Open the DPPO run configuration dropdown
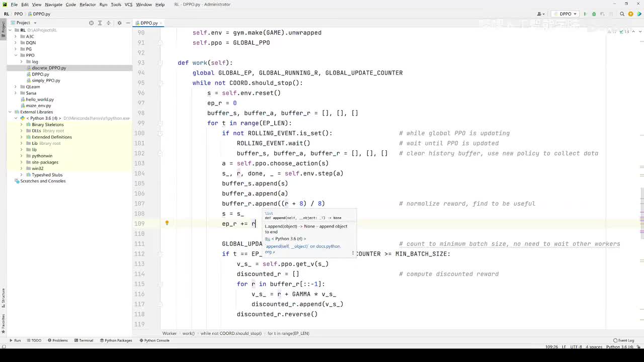This screenshot has height=362, width=644. coord(565,14)
